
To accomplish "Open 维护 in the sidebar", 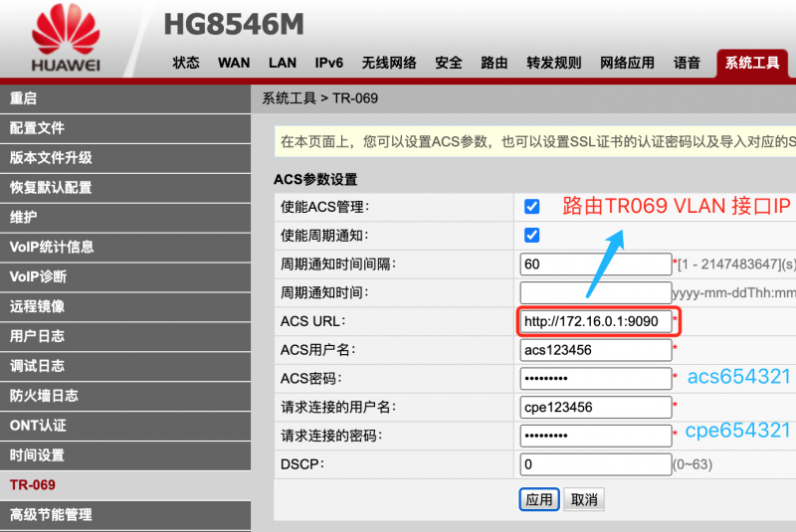I will (x=125, y=218).
